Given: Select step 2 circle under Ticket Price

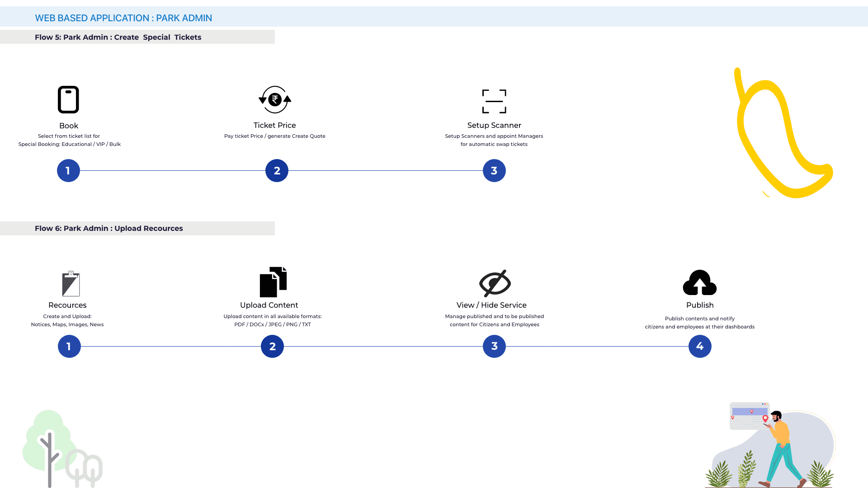Looking at the screenshot, I should point(277,171).
